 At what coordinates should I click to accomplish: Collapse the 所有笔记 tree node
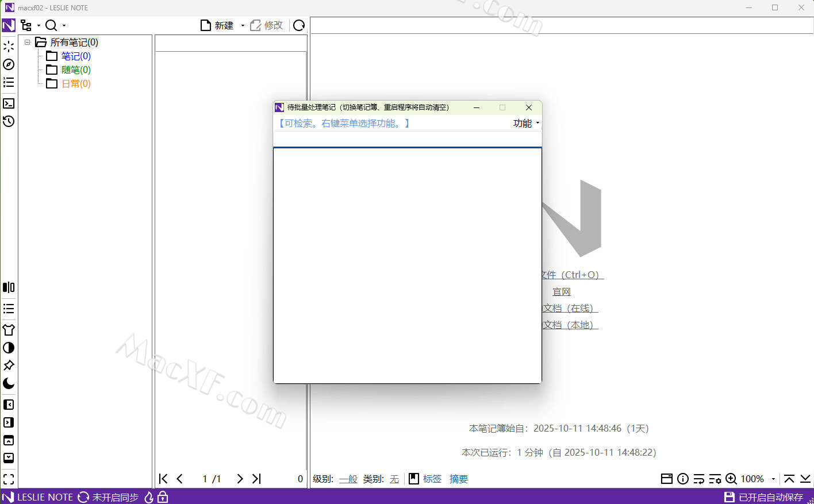point(27,42)
